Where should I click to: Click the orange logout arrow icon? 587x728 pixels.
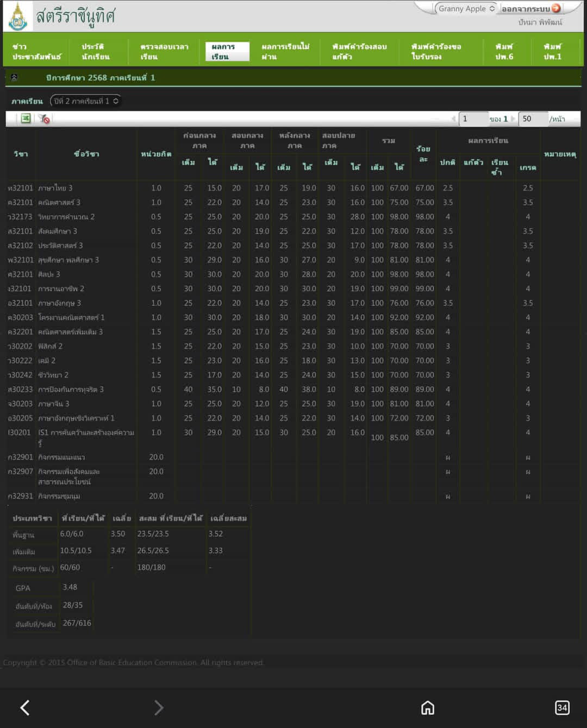coord(556,8)
